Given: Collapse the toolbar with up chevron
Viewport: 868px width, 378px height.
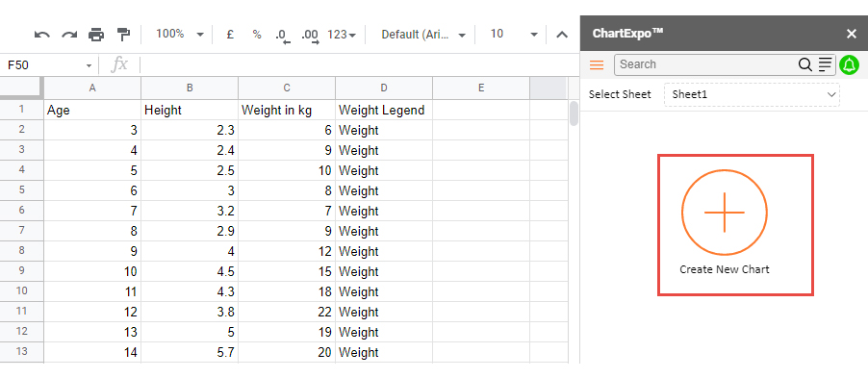Looking at the screenshot, I should click(x=562, y=35).
